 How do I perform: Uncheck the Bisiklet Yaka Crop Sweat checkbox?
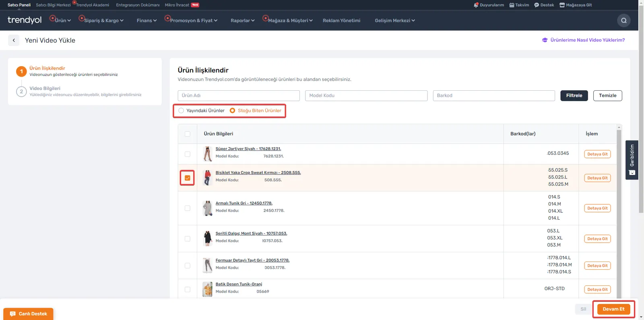[188, 178]
